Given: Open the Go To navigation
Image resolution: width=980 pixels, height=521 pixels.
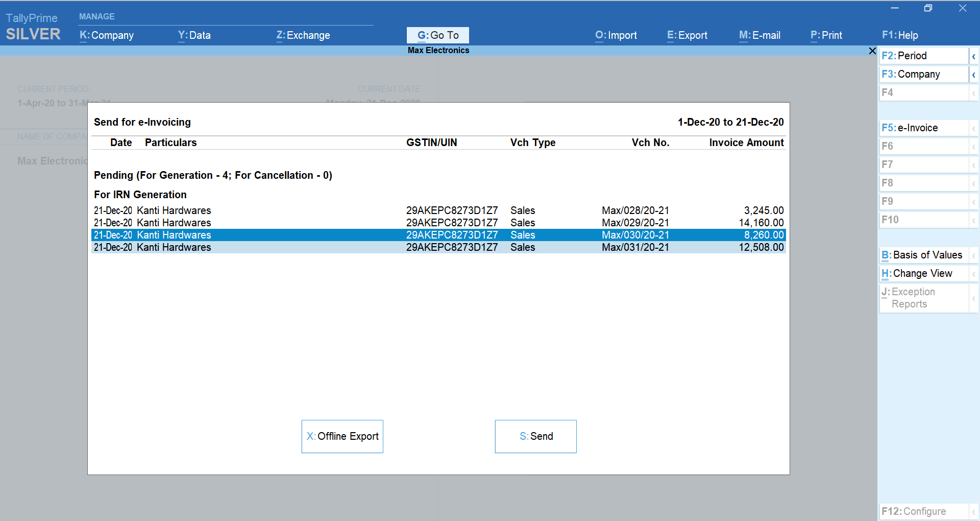Looking at the screenshot, I should coord(437,35).
